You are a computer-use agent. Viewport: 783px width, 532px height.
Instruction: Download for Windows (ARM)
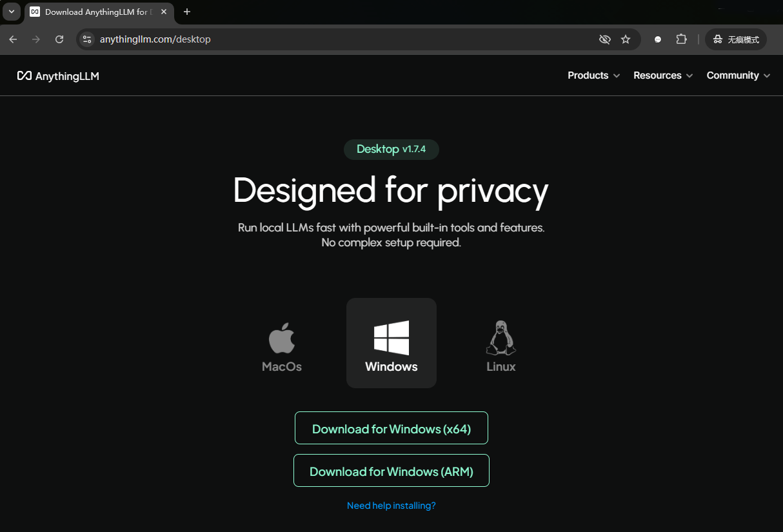(391, 471)
